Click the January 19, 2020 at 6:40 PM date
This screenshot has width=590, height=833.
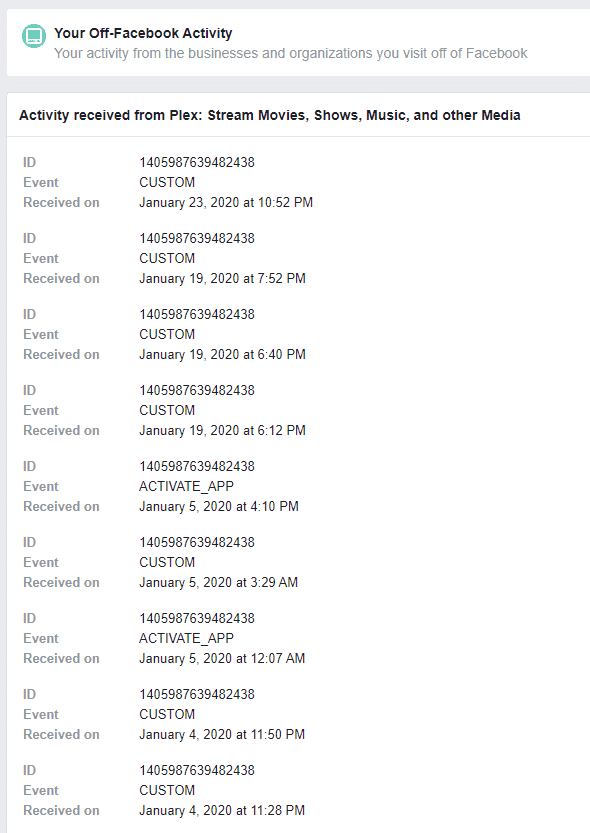pos(222,354)
